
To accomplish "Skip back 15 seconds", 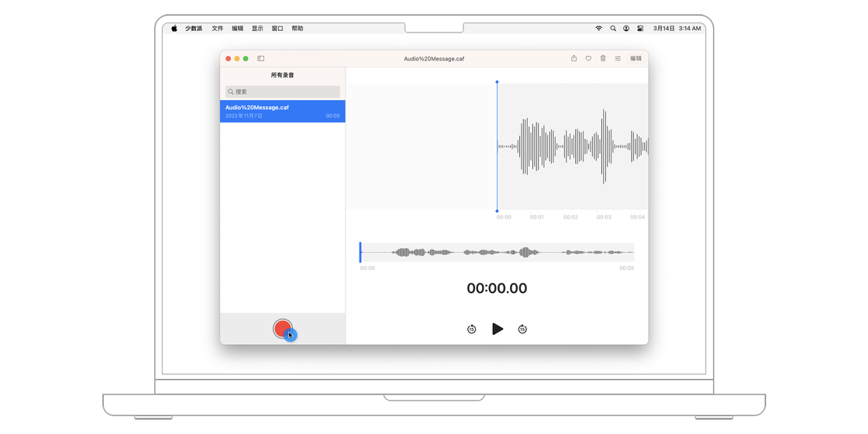I will [471, 329].
